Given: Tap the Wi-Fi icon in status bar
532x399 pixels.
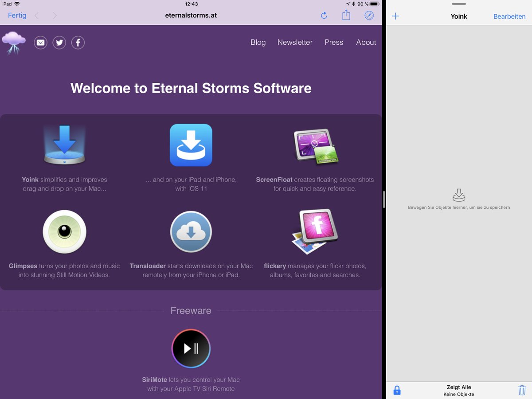Looking at the screenshot, I should (17, 4).
